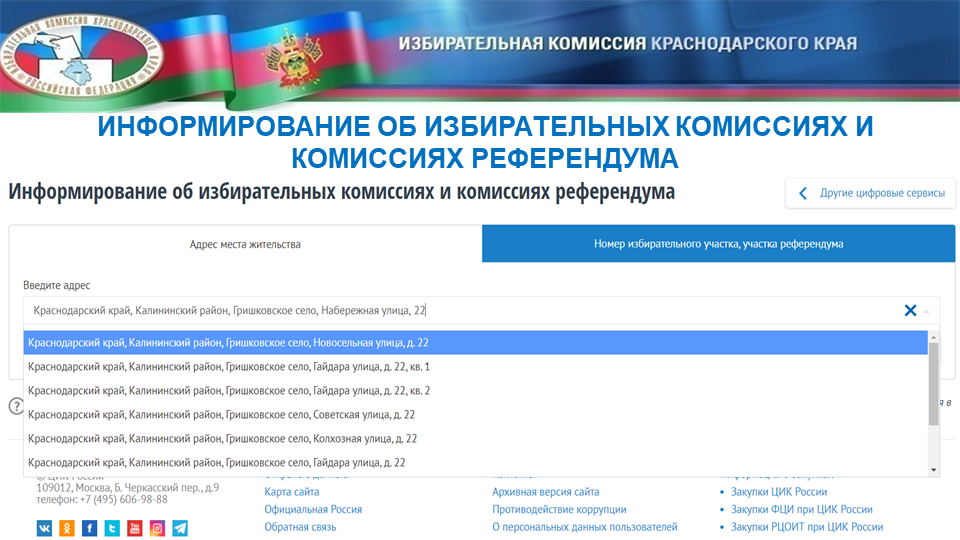Collapse the address dropdown with small arrow
The image size is (960, 540).
927,311
